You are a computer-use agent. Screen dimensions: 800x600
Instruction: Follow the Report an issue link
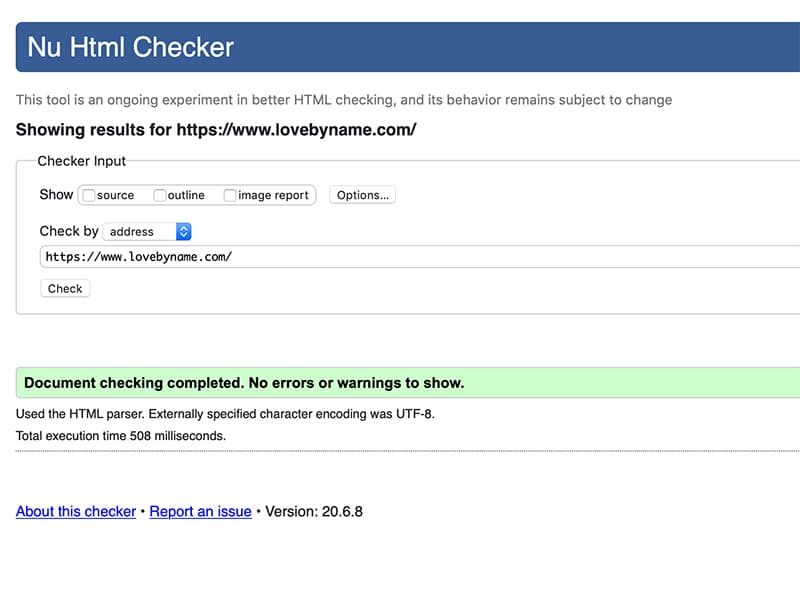[x=201, y=511]
